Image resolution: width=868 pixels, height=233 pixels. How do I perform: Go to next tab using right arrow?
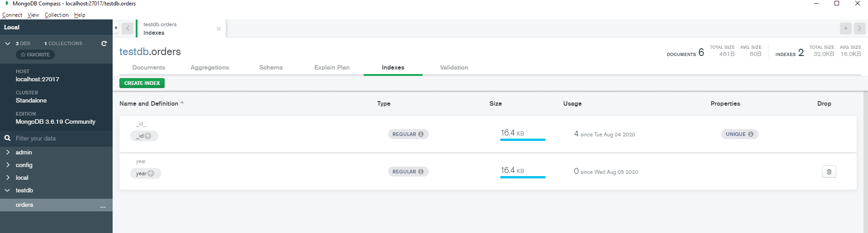(859, 28)
